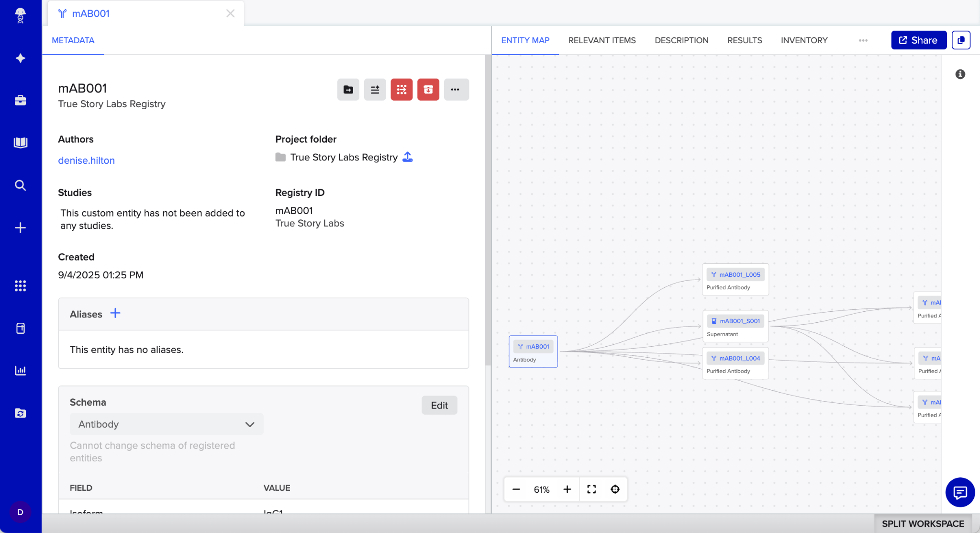This screenshot has width=980, height=533.
Task: Open the Notebook book icon in the sidebar
Action: pyautogui.click(x=20, y=143)
